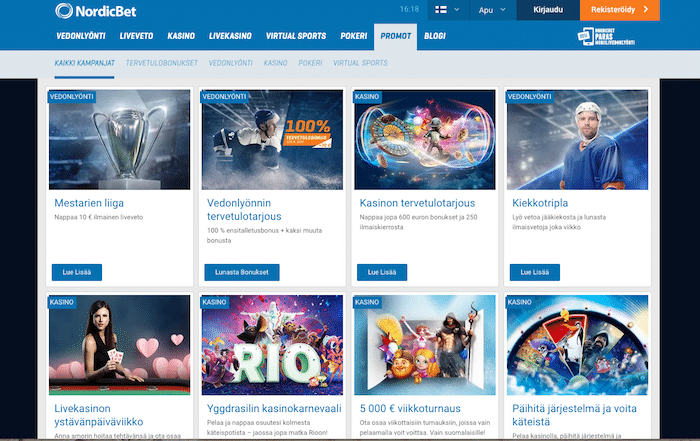Screen dimensions: 700x441
Task: Open the Kasinon tervetulotarjous roulette image
Action: coord(425,140)
